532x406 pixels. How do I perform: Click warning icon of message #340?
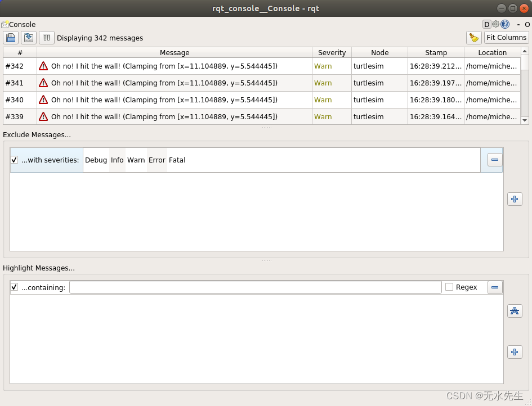tap(43, 100)
